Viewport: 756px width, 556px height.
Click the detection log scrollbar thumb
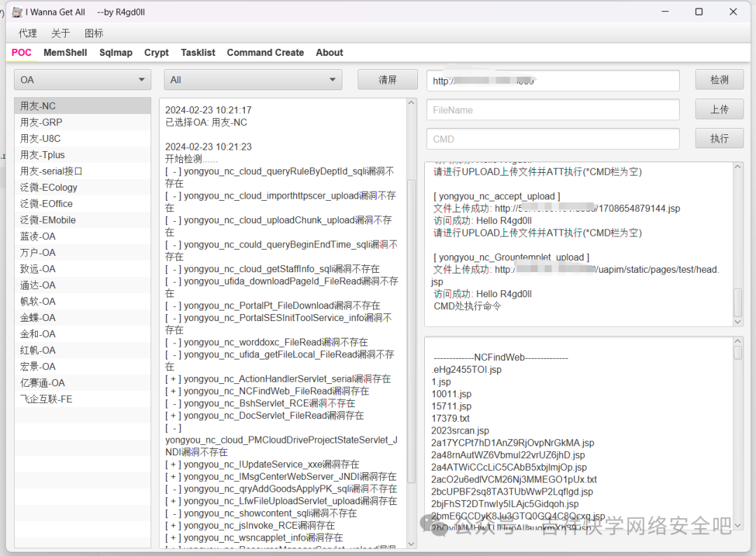pos(412,332)
